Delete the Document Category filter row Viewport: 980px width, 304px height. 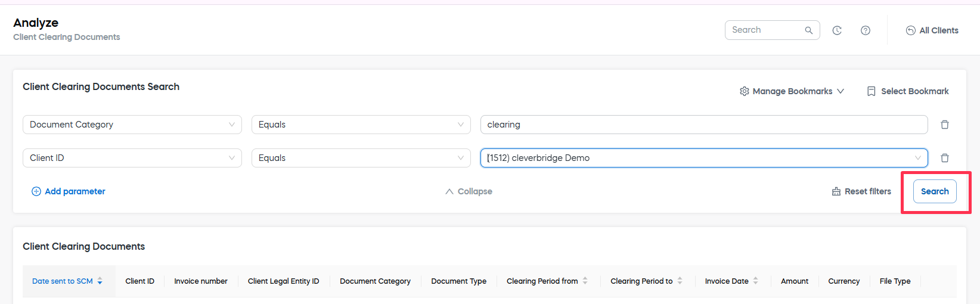click(945, 125)
